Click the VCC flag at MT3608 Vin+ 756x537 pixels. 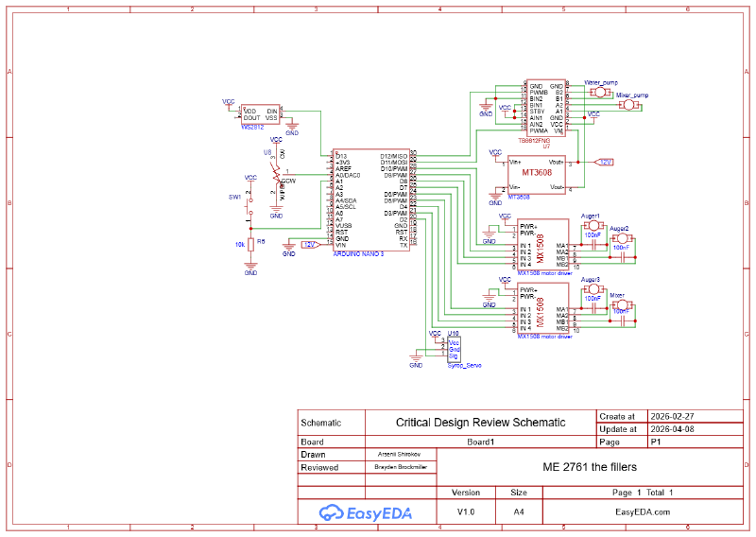click(x=495, y=154)
